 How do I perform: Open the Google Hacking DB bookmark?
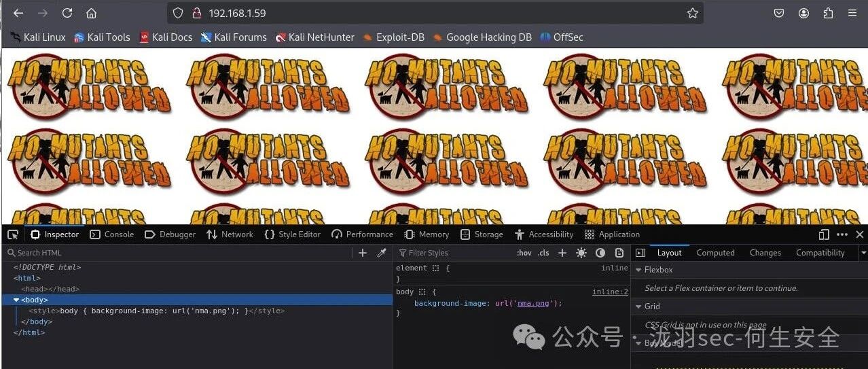(x=482, y=37)
